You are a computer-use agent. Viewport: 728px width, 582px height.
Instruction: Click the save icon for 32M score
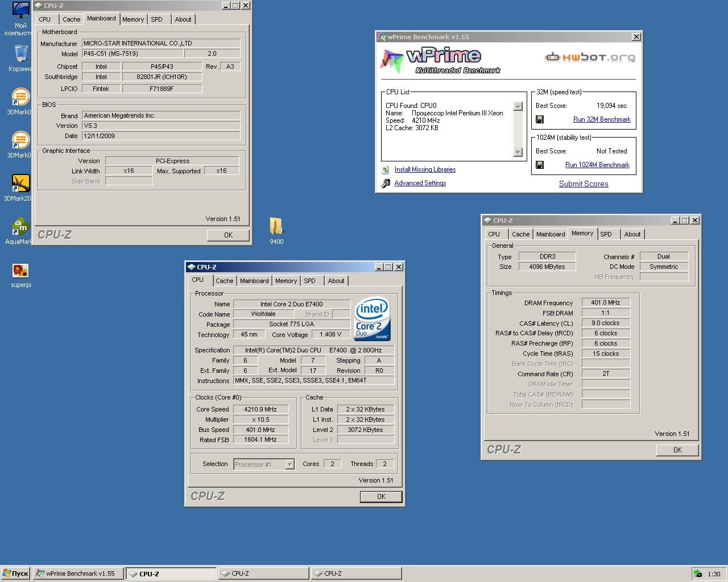[540, 119]
